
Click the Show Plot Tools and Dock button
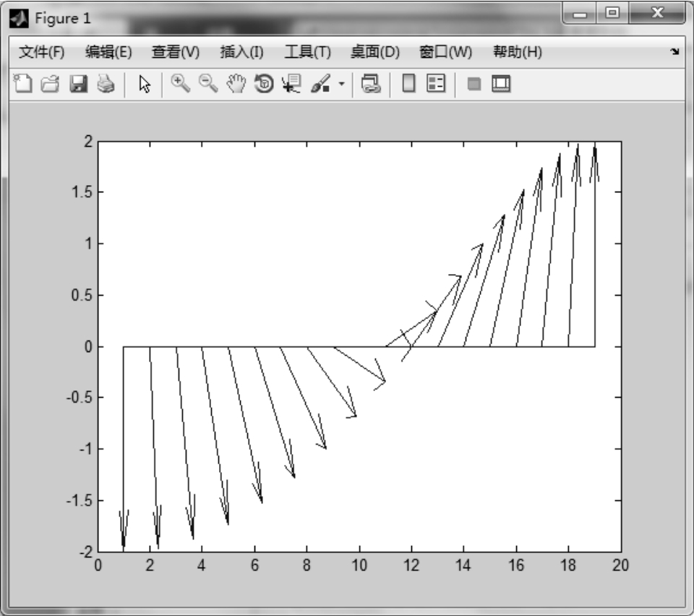pyautogui.click(x=501, y=85)
